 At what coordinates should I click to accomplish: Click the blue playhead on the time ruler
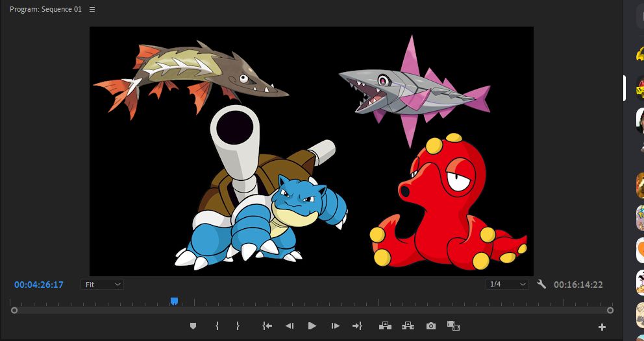point(174,301)
